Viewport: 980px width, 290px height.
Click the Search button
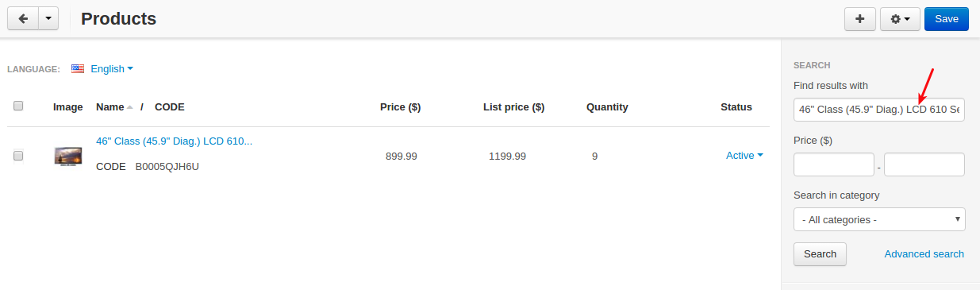820,254
